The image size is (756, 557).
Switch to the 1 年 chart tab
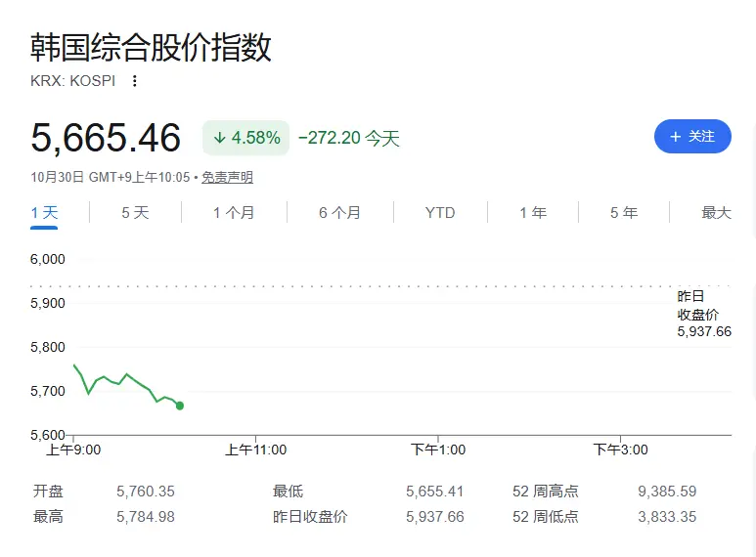(x=533, y=212)
